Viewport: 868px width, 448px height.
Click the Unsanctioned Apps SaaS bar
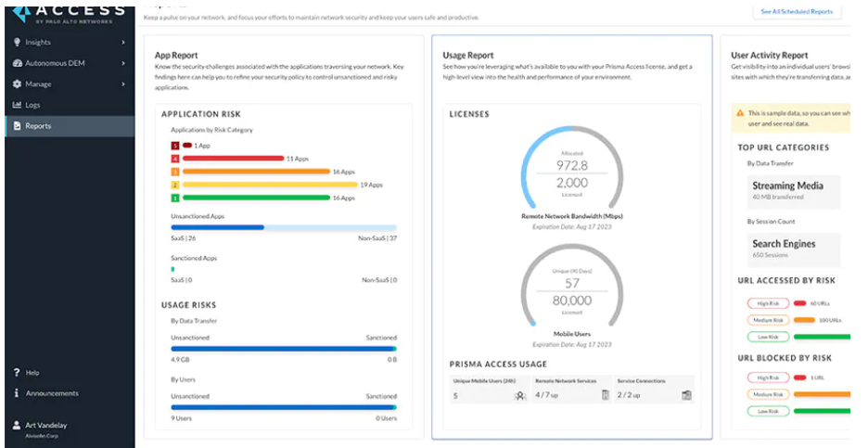pos(218,227)
